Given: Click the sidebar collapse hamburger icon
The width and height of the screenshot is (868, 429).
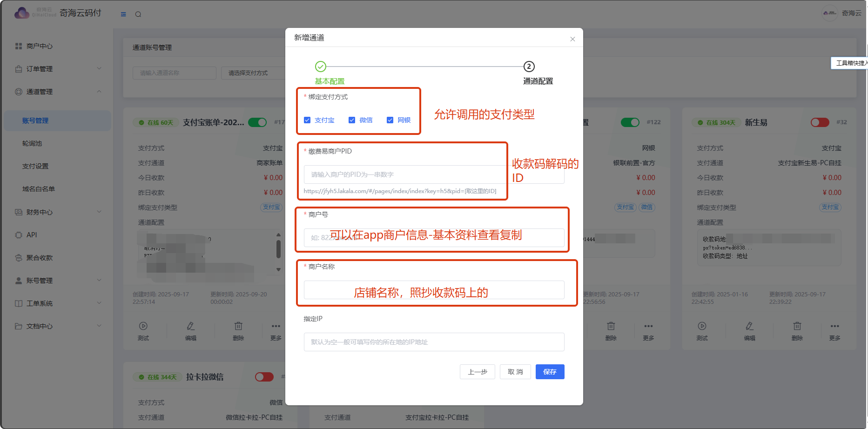Looking at the screenshot, I should 123,14.
